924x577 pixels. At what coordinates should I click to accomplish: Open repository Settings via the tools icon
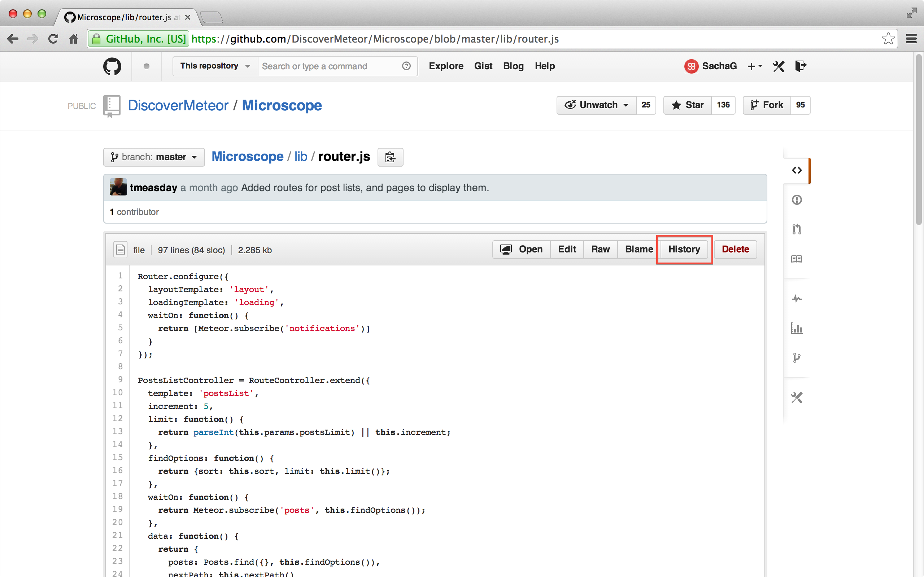pos(797,397)
